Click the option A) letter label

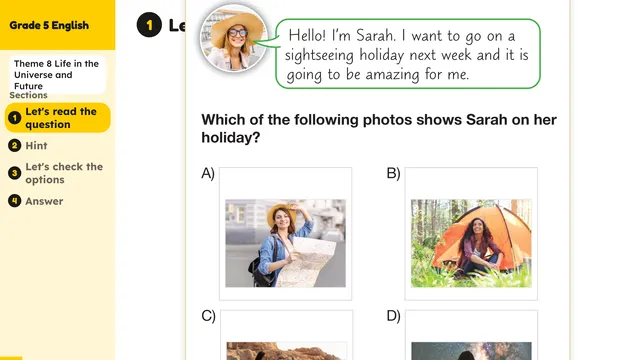click(208, 173)
